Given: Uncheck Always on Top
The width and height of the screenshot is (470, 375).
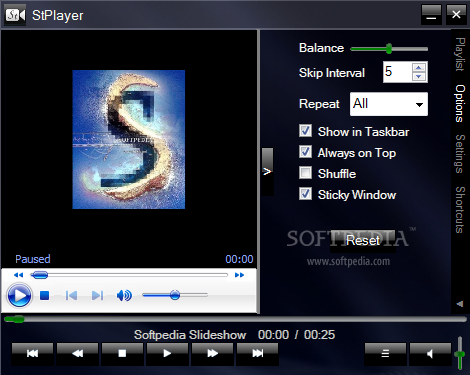Looking at the screenshot, I should [x=305, y=152].
